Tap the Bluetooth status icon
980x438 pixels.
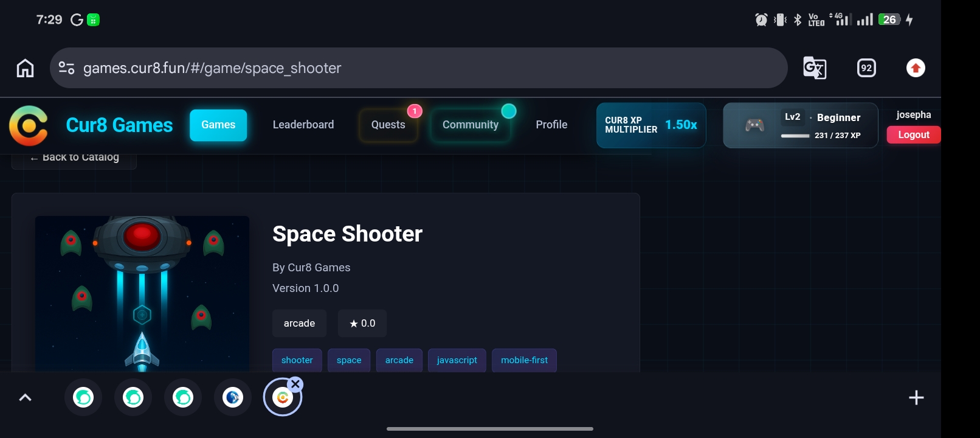(798, 20)
